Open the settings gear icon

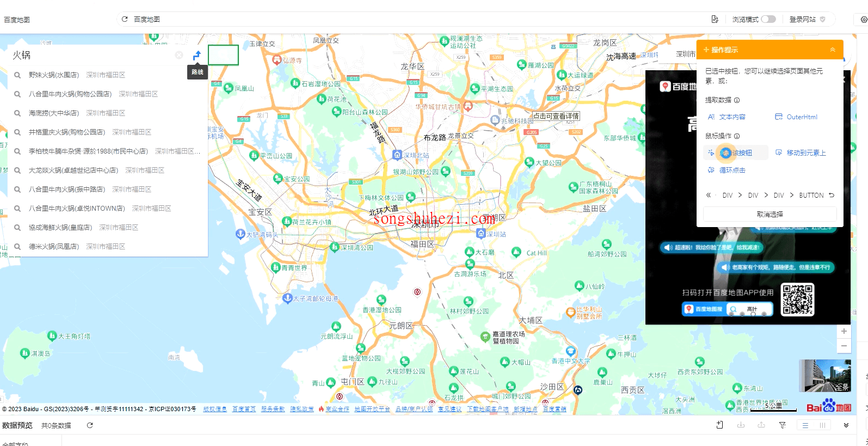(864, 20)
